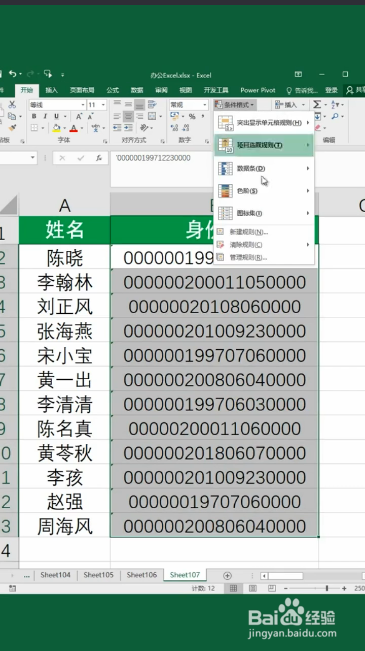This screenshot has height=651, width=365.
Task: Open the Icon Sets submenu
Action: click(x=264, y=213)
